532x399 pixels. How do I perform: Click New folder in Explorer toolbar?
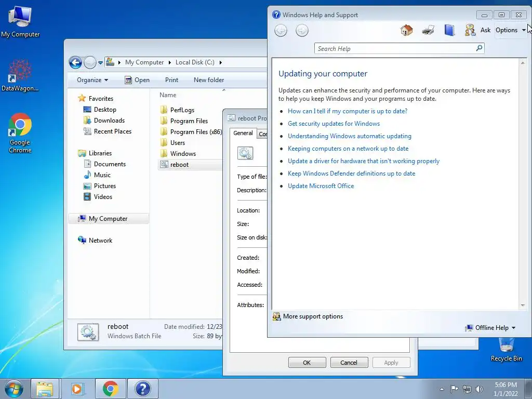click(x=209, y=79)
